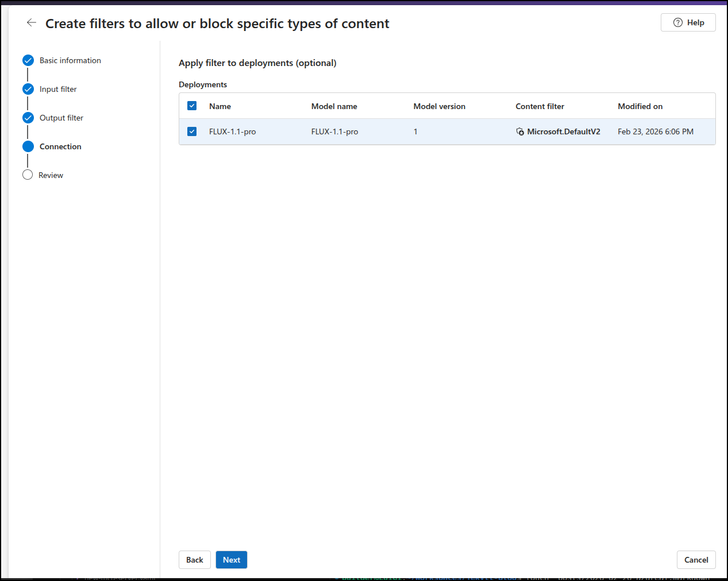Screen dimensions: 728x581
Task: Click the Output filter checkmark step icon
Action: [x=28, y=118]
